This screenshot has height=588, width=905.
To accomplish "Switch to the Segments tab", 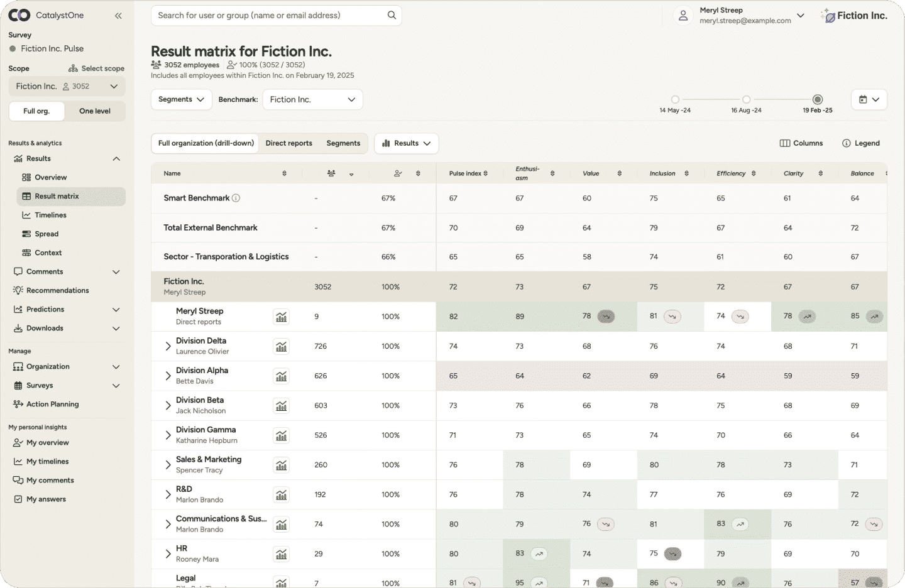I will (x=343, y=143).
